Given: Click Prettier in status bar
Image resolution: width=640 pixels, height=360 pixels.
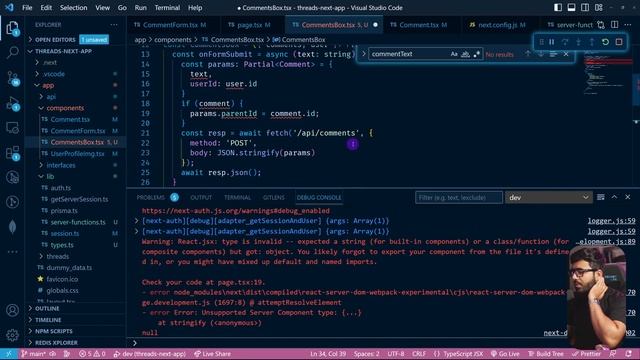Looking at the screenshot, I should tap(586, 354).
